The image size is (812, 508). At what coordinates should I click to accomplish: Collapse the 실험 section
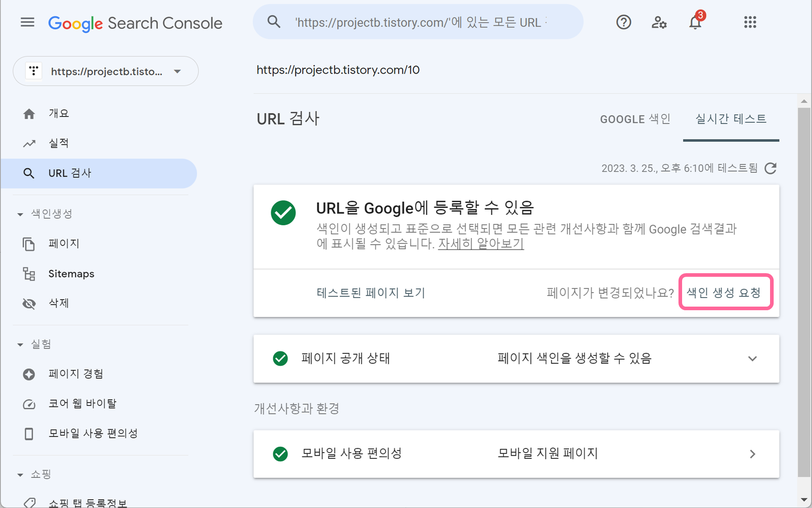tap(20, 345)
